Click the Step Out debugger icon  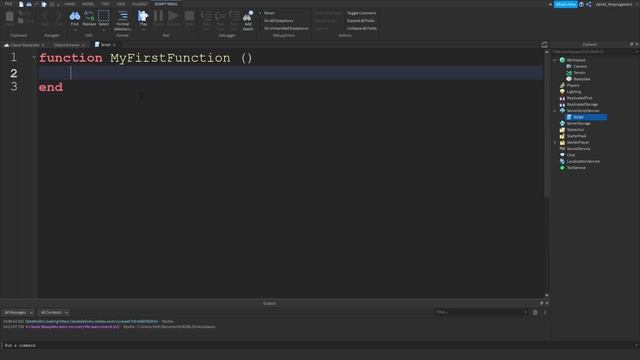point(234,16)
